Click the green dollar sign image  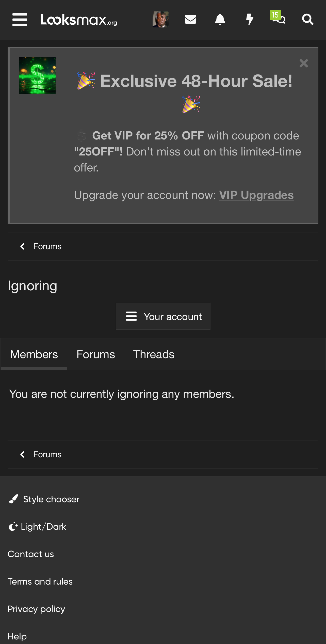pos(37,75)
